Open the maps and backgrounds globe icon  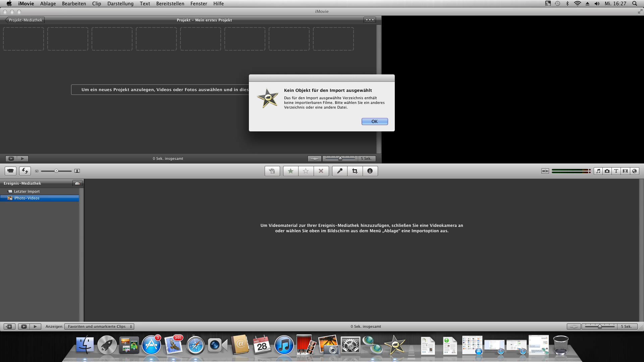pyautogui.click(x=634, y=171)
